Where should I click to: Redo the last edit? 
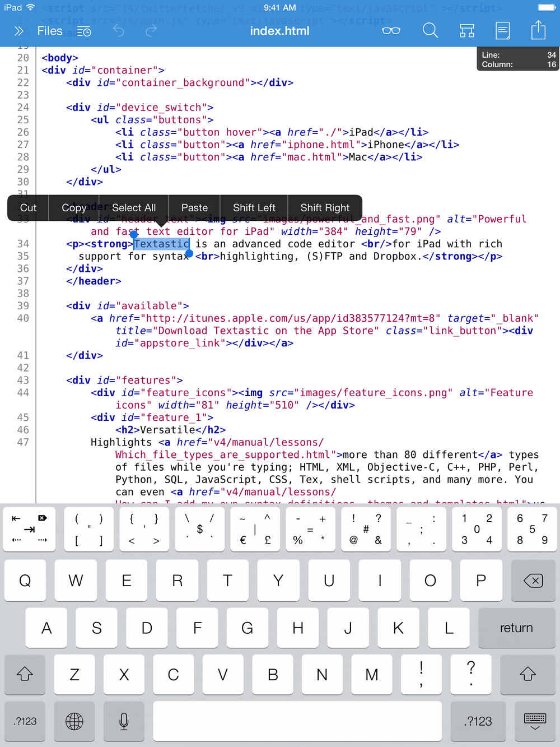(x=151, y=31)
